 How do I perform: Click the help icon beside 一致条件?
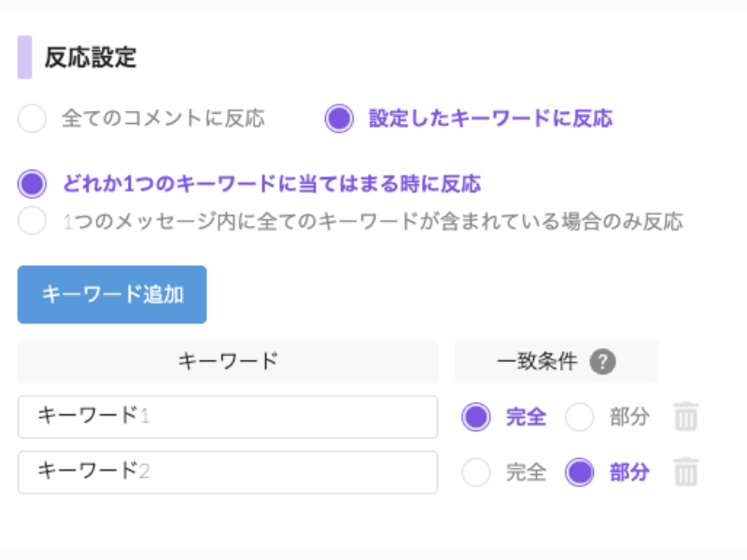pos(603,362)
